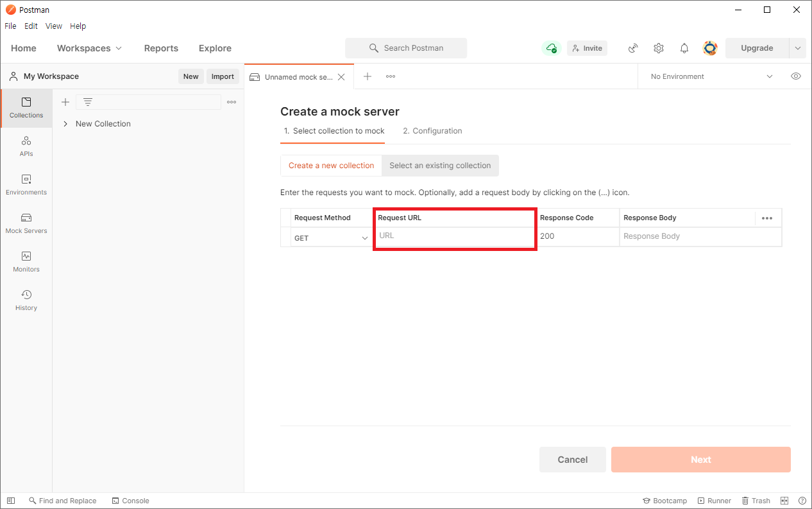
Task: Open Settings gear icon in header
Action: pyautogui.click(x=659, y=48)
